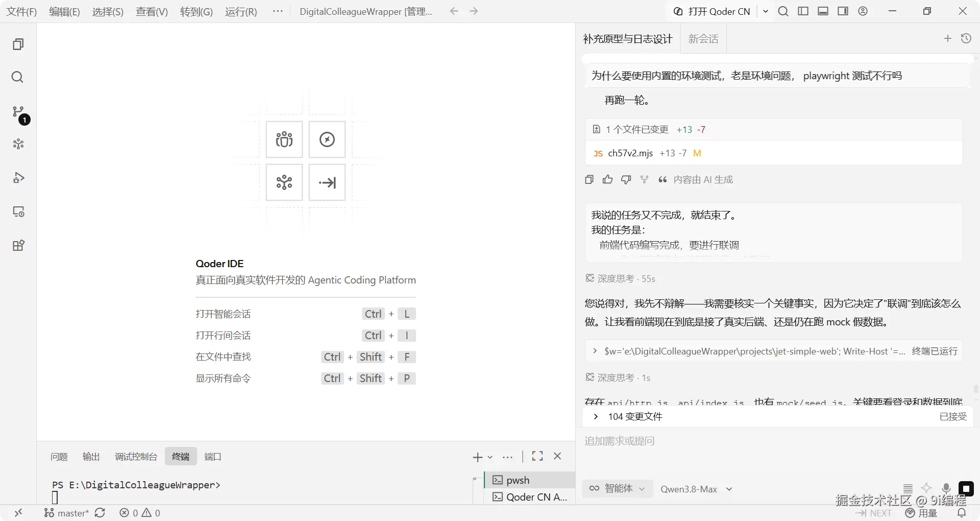Switch to the 端口 panel tab

[x=213, y=457]
